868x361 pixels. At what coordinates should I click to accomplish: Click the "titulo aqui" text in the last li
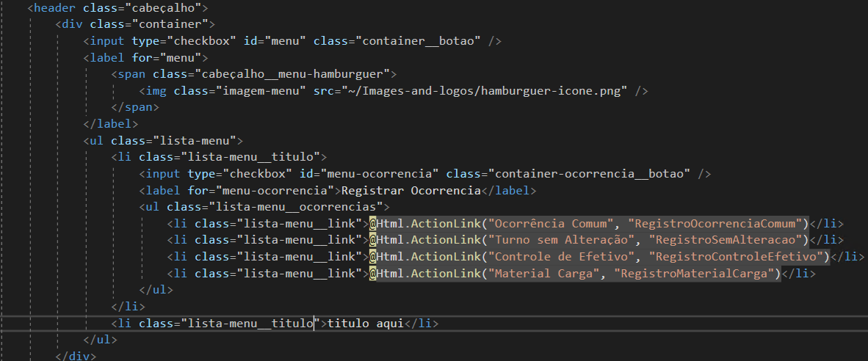click(366, 323)
